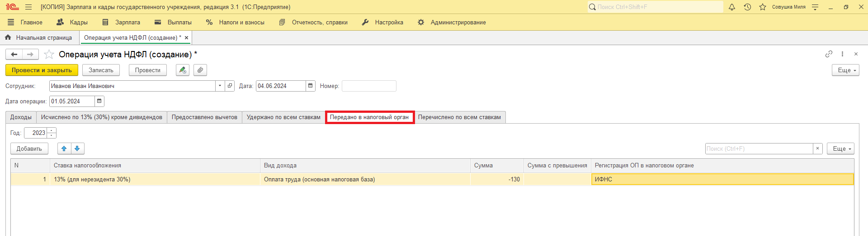Viewport: 868px width, 236px height.
Task: Click the Сумма с превышения column header
Action: click(557, 166)
